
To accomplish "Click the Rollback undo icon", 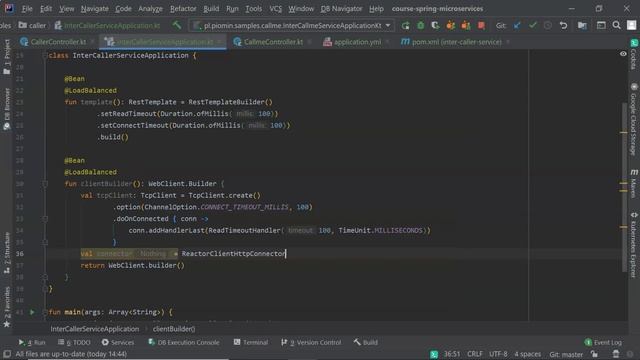I will point(563,26).
